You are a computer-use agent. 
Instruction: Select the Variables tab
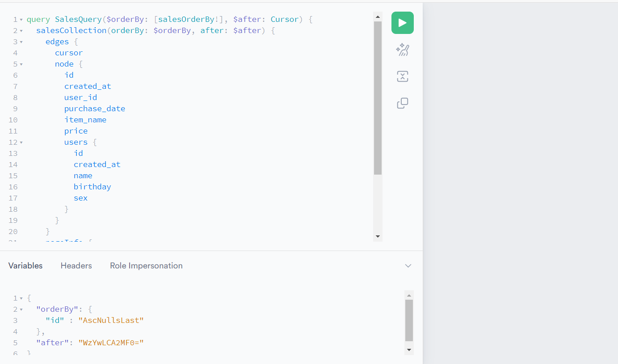(25, 266)
